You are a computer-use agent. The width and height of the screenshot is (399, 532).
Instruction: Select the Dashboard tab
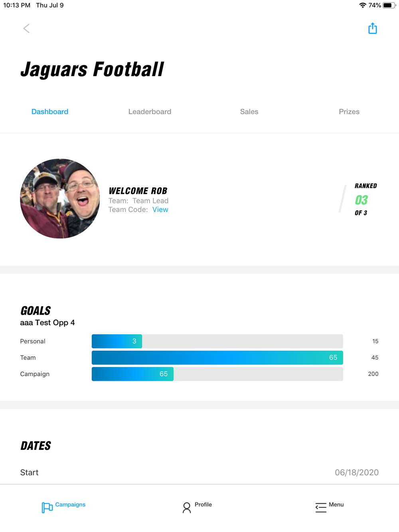click(x=50, y=112)
